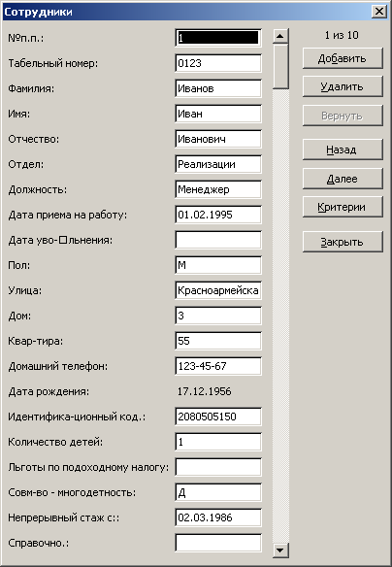The width and height of the screenshot is (392, 567).
Task: Click the Отдел field with Реализации
Action: tap(218, 164)
